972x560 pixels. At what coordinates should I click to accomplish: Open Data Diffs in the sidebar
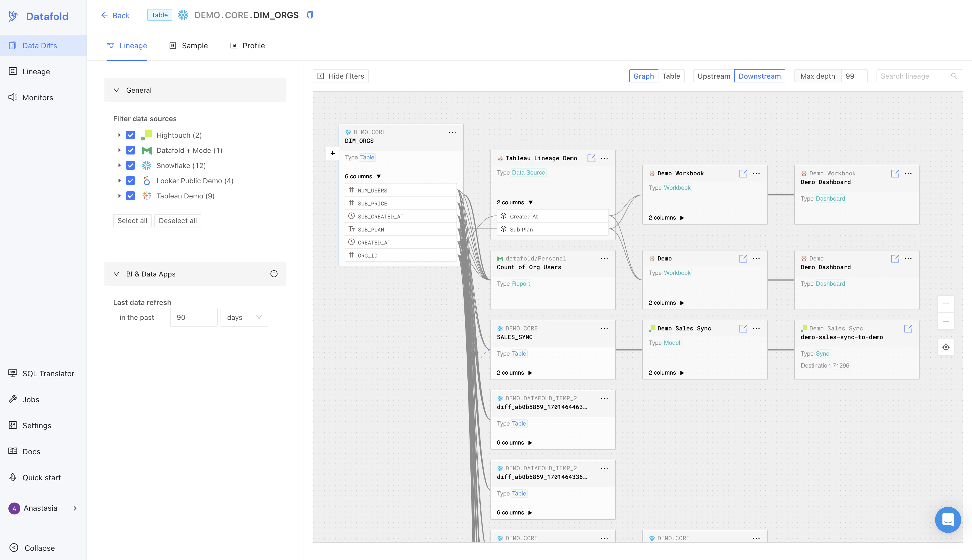pyautogui.click(x=43, y=45)
